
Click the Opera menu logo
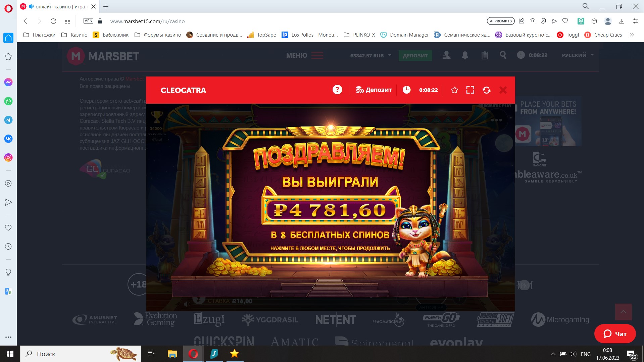point(8,8)
